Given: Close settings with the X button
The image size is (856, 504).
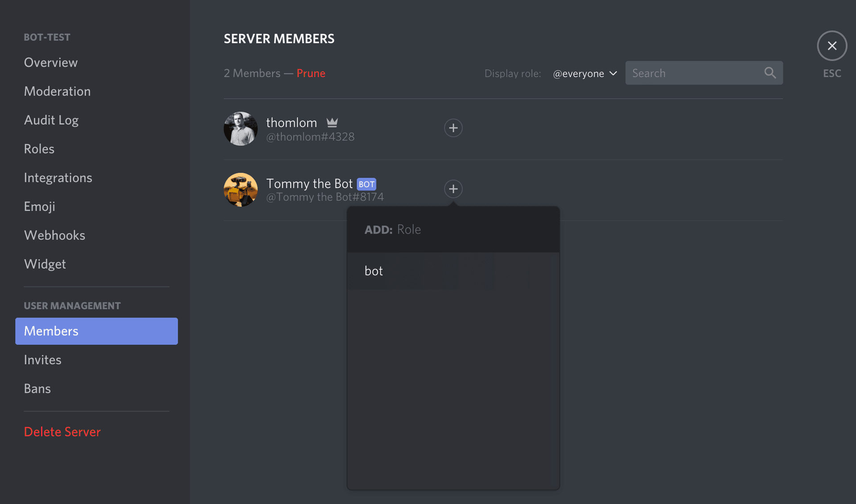Looking at the screenshot, I should (831, 45).
